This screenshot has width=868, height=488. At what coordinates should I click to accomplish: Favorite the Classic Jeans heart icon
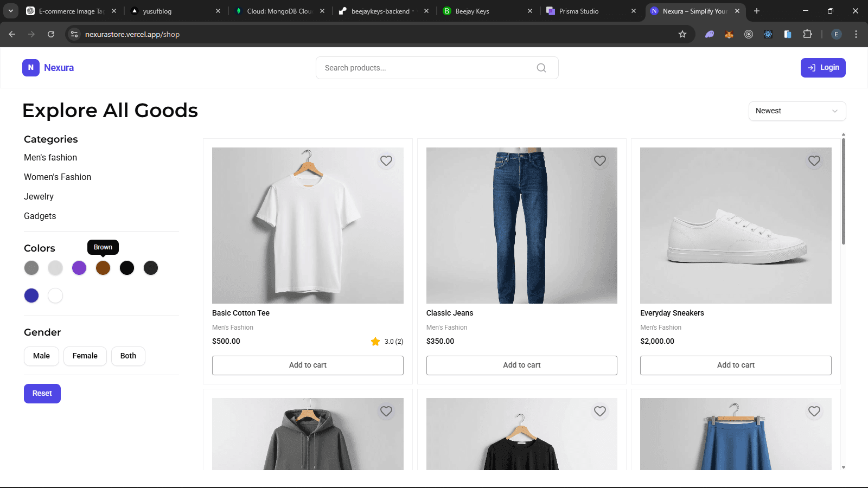click(x=600, y=160)
